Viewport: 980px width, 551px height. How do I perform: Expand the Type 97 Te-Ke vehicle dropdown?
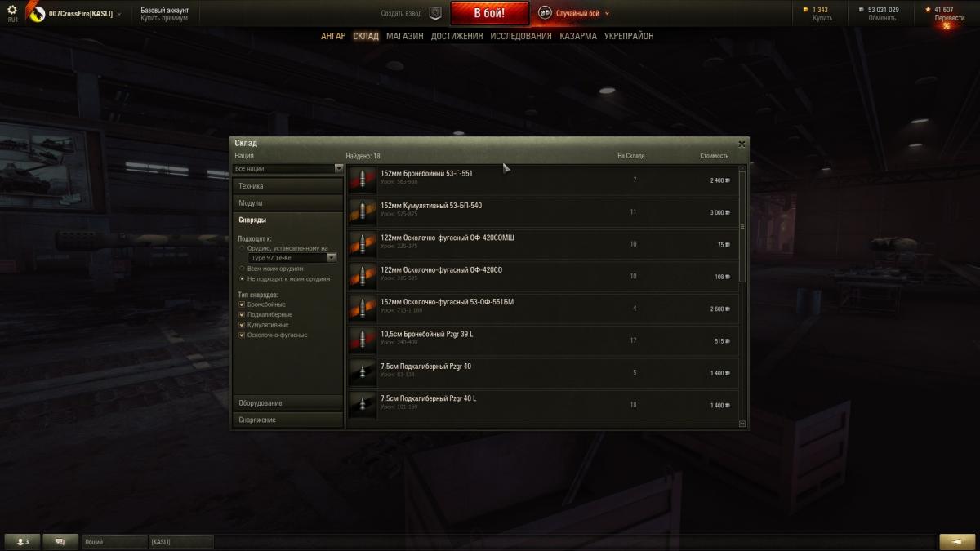(x=292, y=257)
